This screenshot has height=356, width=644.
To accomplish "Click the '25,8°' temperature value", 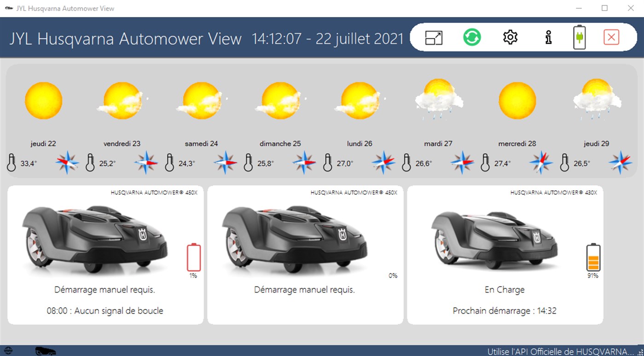I will coord(266,163).
